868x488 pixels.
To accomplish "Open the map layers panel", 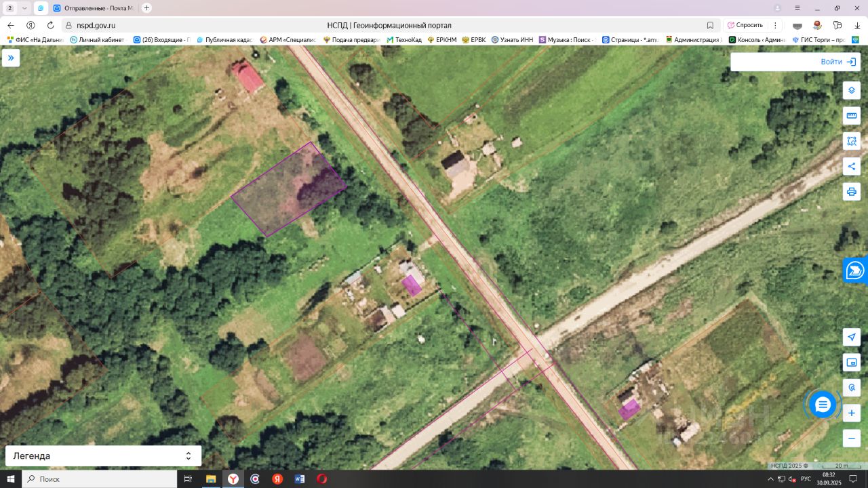I will pos(852,90).
